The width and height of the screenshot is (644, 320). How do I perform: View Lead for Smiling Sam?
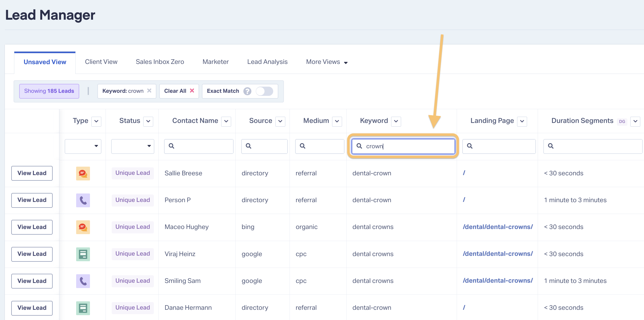click(32, 281)
